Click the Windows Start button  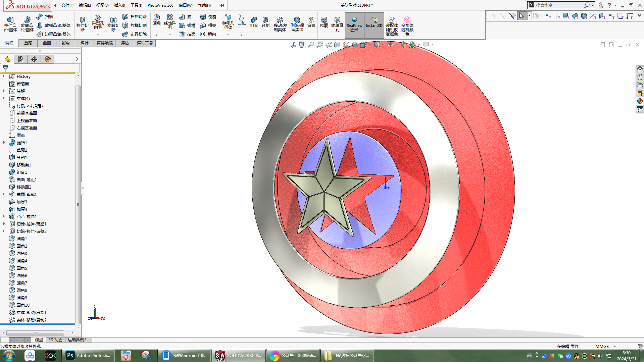click(x=9, y=356)
